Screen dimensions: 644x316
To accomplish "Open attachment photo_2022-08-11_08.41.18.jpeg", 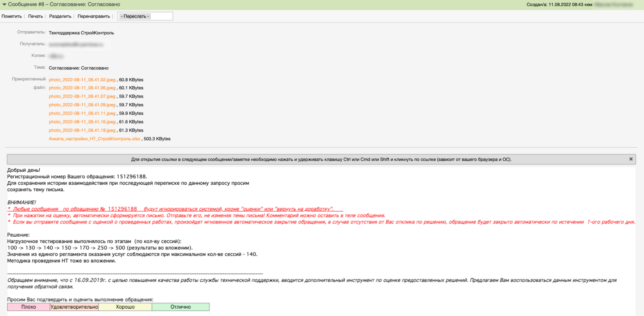I will [x=82, y=130].
